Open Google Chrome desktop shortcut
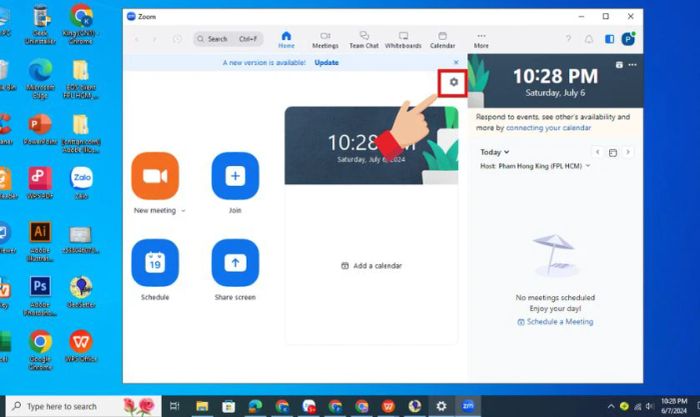Image resolution: width=700 pixels, height=417 pixels. (x=40, y=350)
